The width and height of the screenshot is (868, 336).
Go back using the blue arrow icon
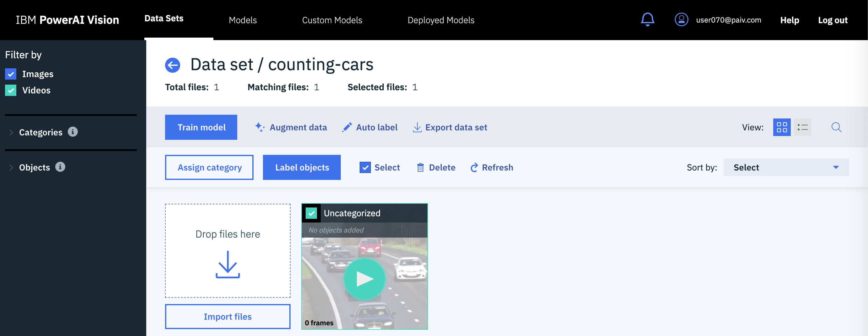tap(173, 65)
